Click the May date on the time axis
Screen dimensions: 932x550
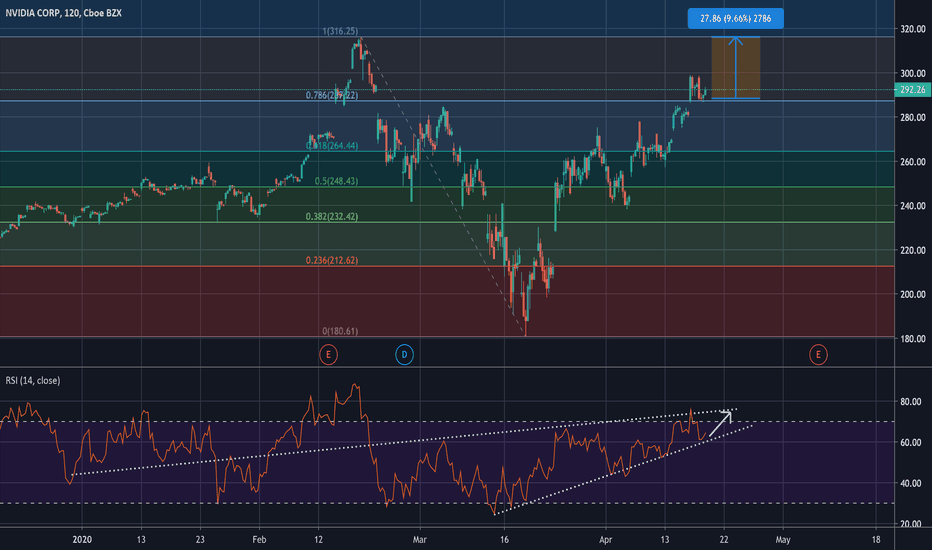783,539
